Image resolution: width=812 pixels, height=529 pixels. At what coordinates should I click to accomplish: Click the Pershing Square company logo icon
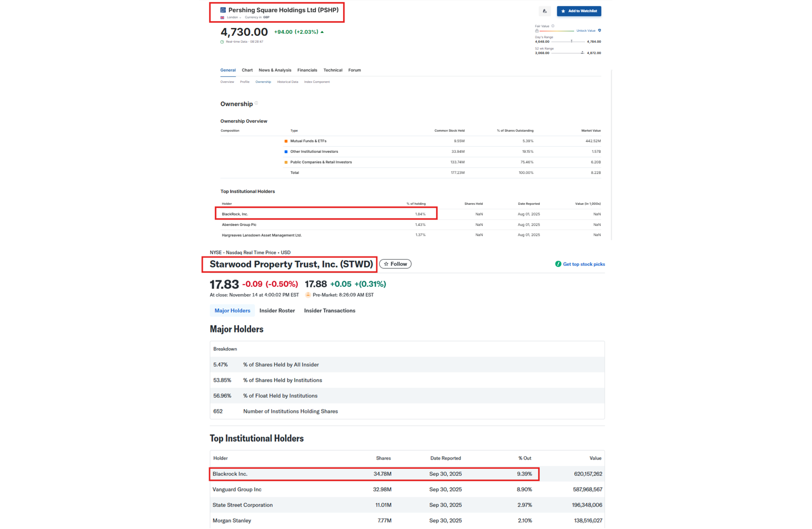click(x=223, y=10)
